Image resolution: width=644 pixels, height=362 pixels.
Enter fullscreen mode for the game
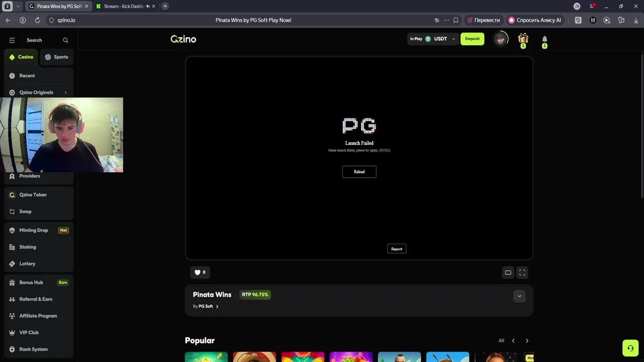tap(522, 273)
